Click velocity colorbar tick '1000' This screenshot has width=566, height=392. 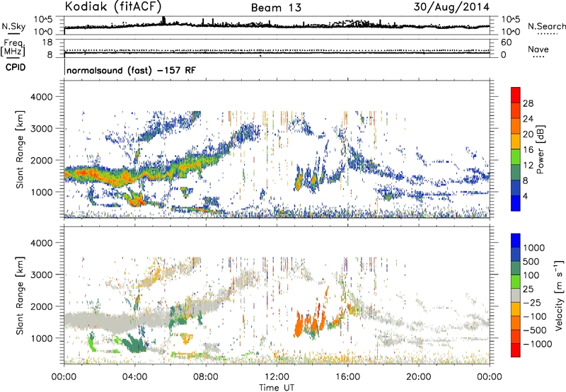coord(534,248)
